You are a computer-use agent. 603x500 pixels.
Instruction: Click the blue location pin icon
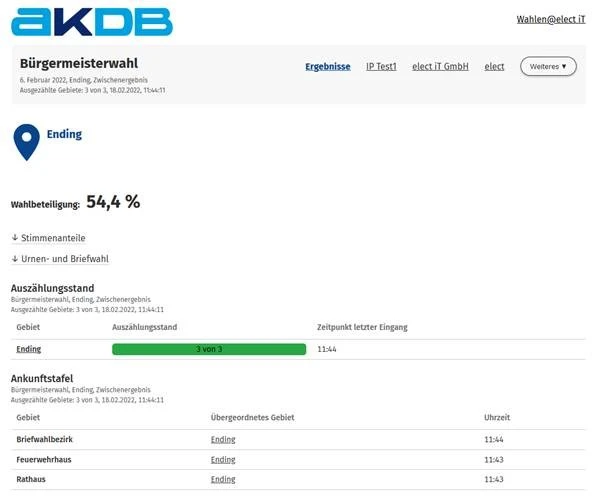point(26,142)
